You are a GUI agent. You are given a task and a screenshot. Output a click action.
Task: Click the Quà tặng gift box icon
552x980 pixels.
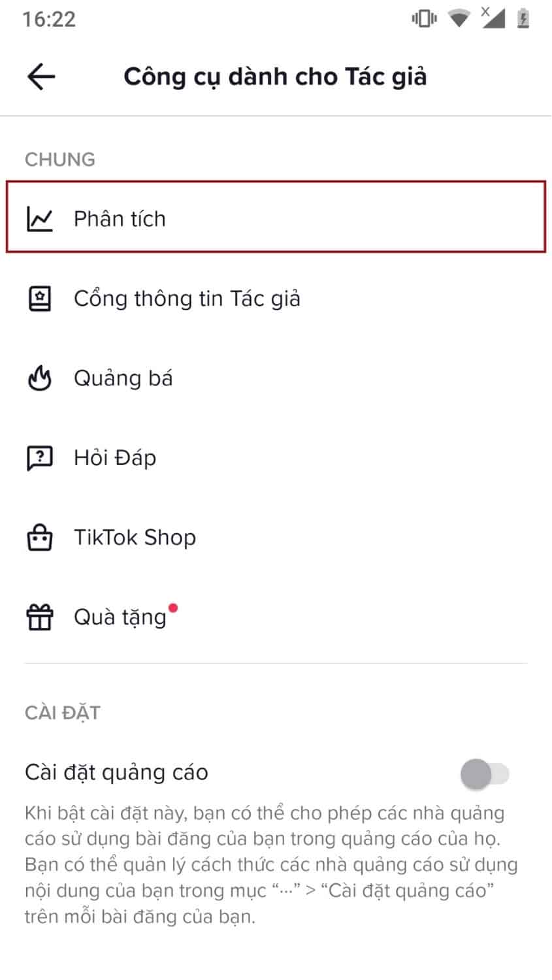click(39, 617)
